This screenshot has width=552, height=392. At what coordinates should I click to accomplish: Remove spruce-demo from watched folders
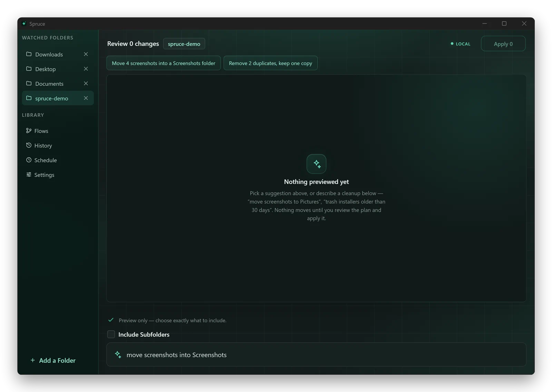(86, 98)
